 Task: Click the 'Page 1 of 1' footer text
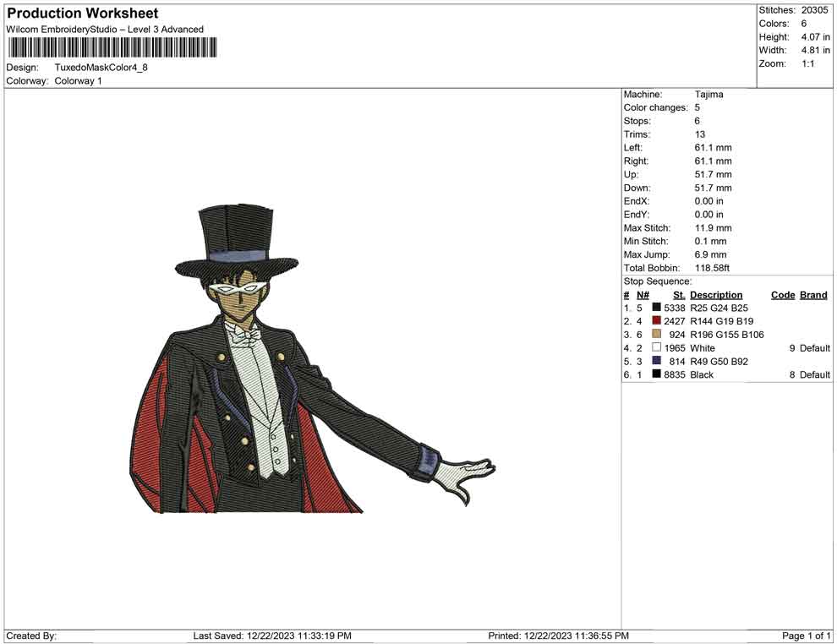tap(806, 636)
